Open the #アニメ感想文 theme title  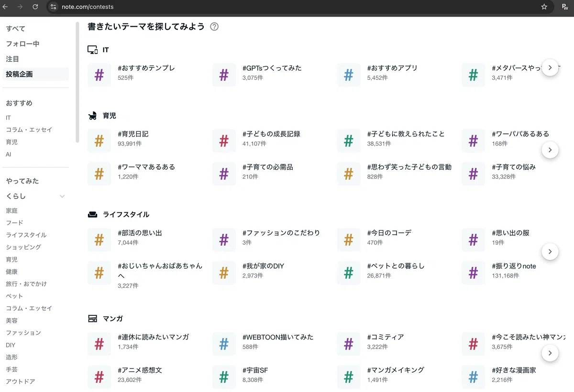140,370
